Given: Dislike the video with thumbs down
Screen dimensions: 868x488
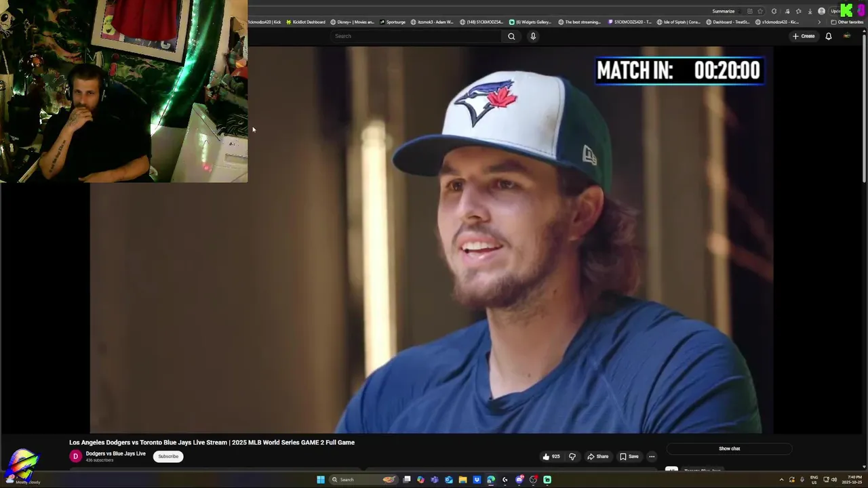Looking at the screenshot, I should (572, 456).
